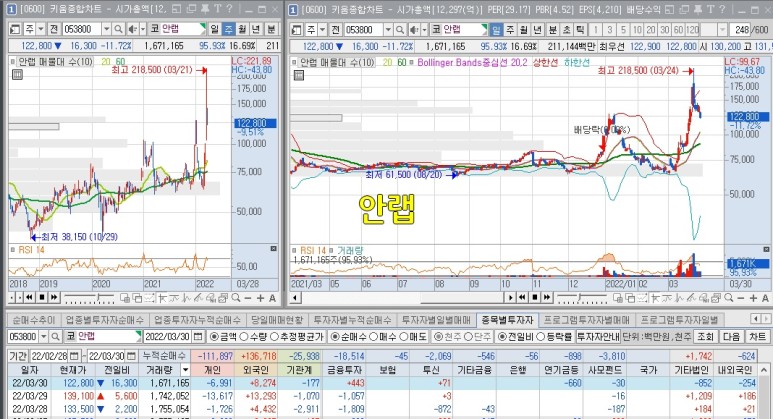Open 투자자안내 investor guide button
Image resolution: width=773 pixels, height=419 pixels.
point(597,337)
